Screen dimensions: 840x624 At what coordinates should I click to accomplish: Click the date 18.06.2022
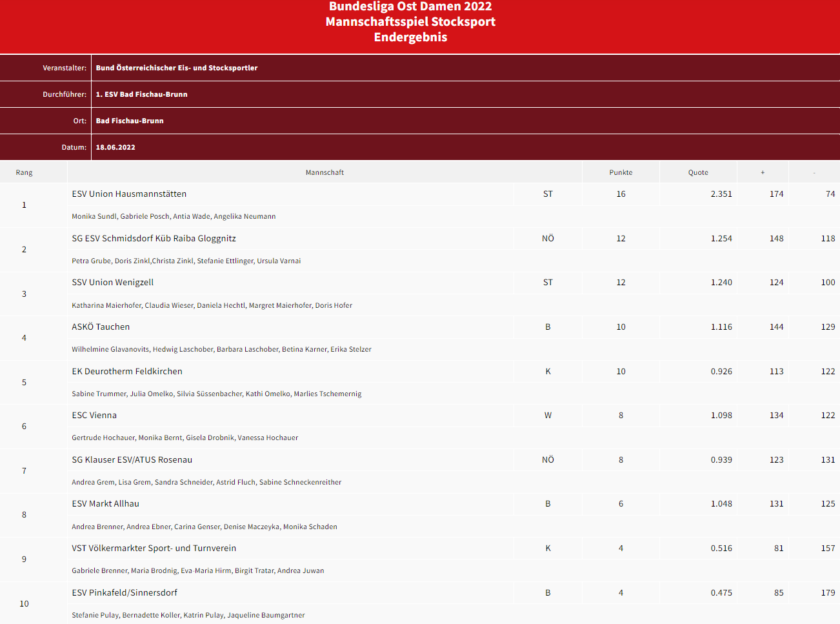(115, 147)
